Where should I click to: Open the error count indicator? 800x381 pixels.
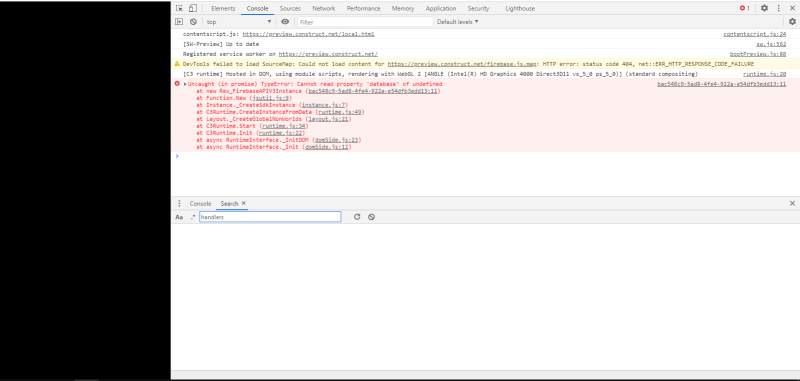[744, 8]
